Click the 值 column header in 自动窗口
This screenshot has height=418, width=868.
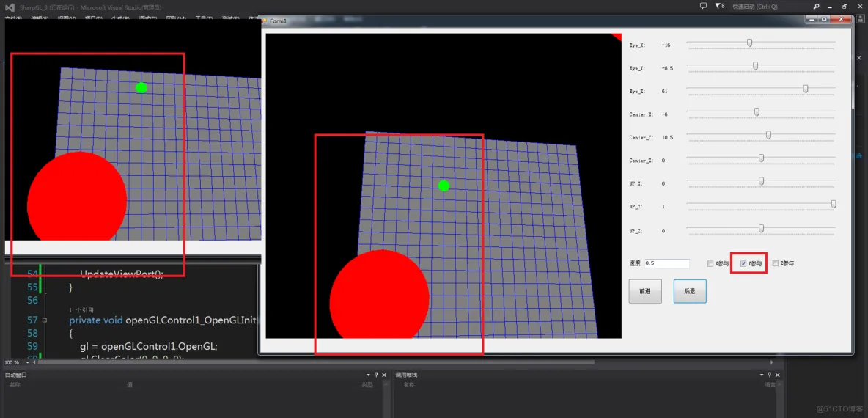coord(130,384)
